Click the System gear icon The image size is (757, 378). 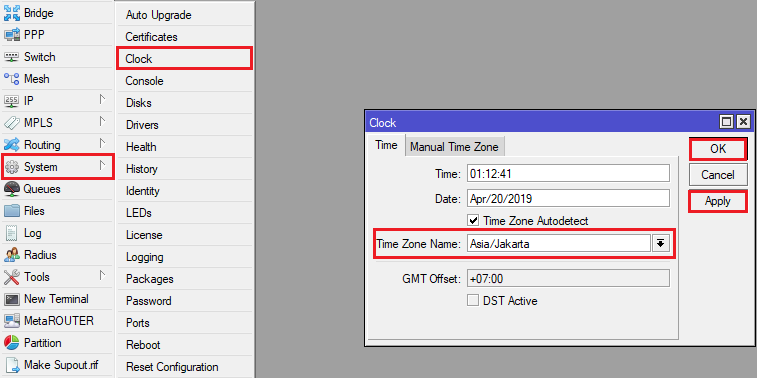tap(12, 167)
